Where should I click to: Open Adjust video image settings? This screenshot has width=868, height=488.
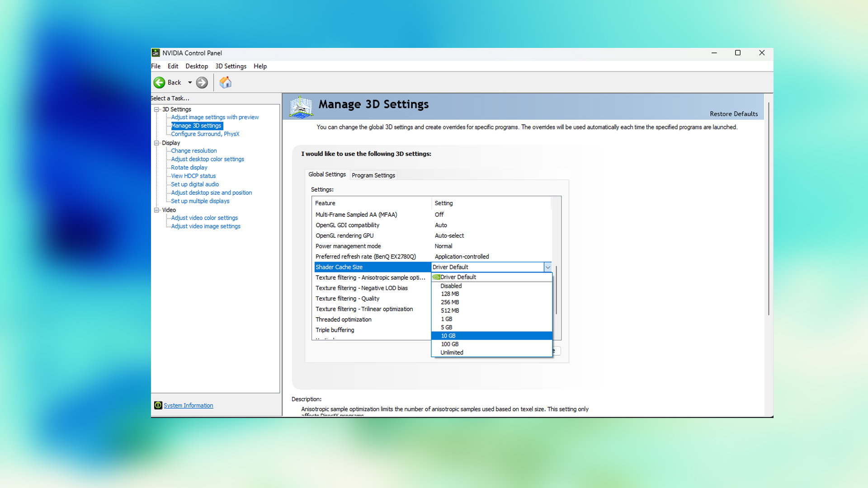(x=206, y=226)
